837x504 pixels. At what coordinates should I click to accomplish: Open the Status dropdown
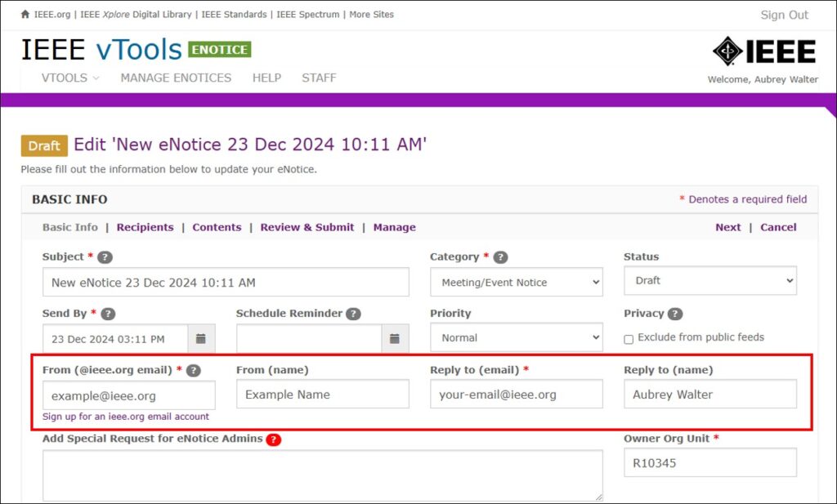pyautogui.click(x=710, y=280)
